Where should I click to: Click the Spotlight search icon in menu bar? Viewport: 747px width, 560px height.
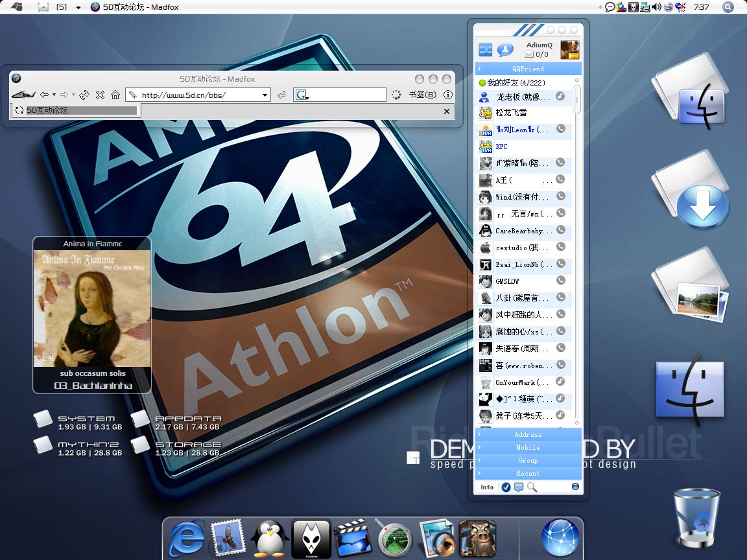728,6
